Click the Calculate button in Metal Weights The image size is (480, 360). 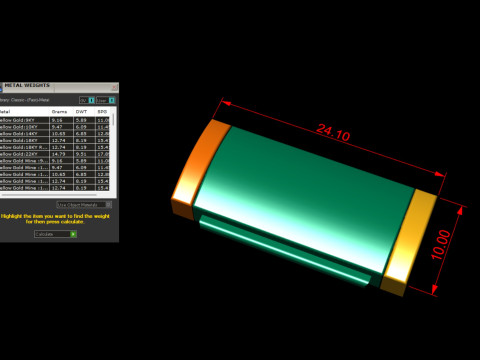pos(55,234)
